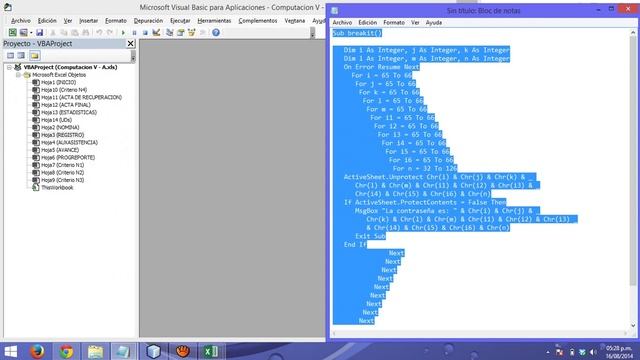Open Notepad's Formato menu

tap(394, 22)
